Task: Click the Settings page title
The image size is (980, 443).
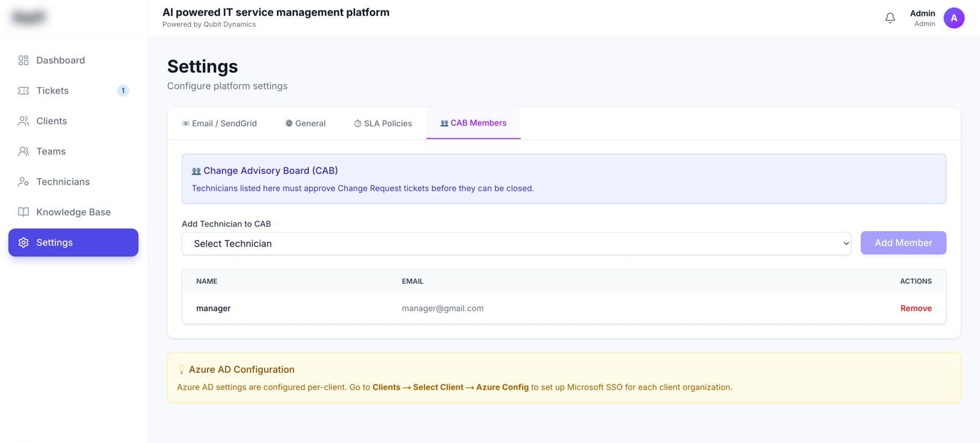Action: click(x=203, y=66)
